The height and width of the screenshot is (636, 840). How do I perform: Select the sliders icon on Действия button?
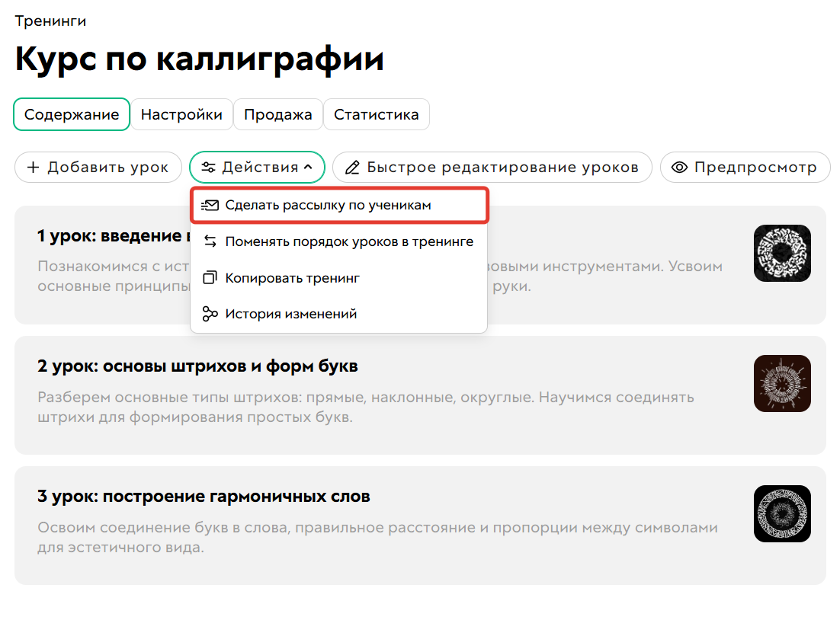pos(208,167)
